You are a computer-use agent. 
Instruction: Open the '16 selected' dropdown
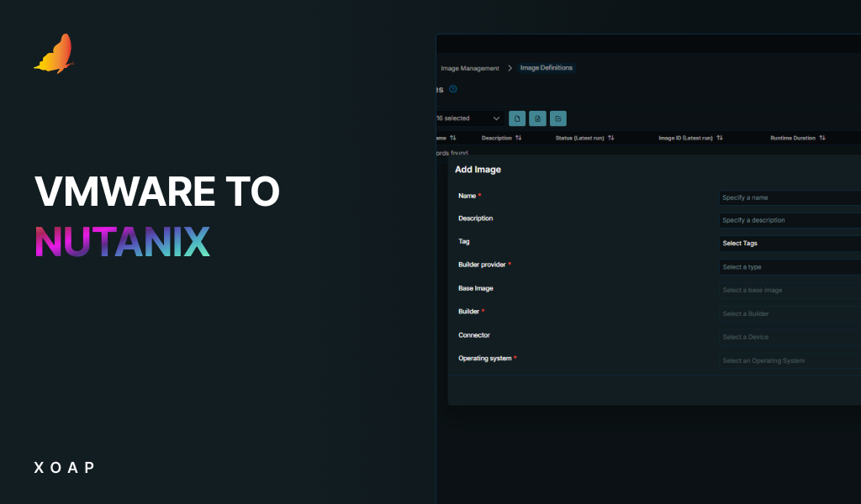pyautogui.click(x=467, y=118)
